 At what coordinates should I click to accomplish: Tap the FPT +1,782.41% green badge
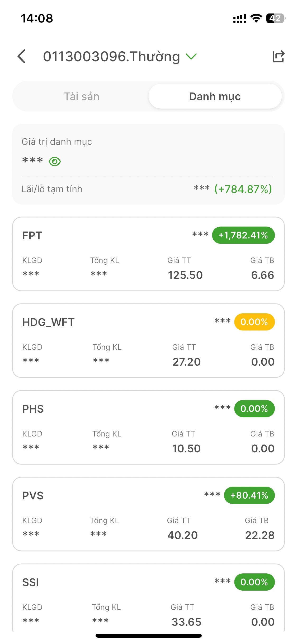coord(243,235)
